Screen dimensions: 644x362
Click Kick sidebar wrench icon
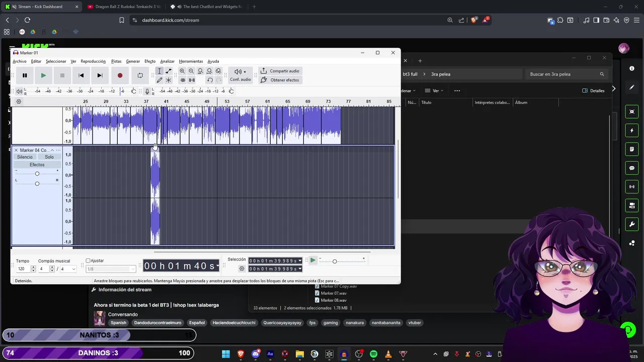pos(632,224)
